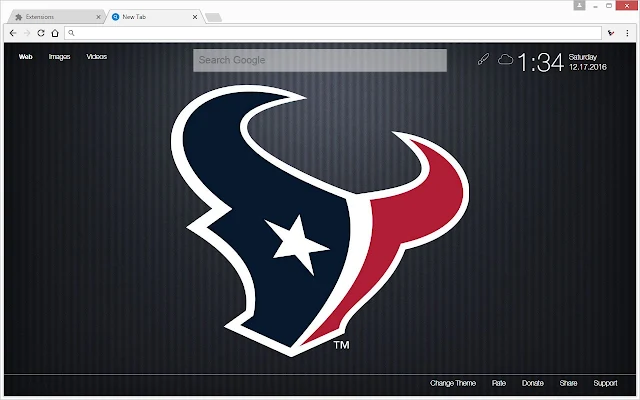This screenshot has height=400, width=640.
Task: Click the 1:34 clock display
Action: tap(540, 62)
